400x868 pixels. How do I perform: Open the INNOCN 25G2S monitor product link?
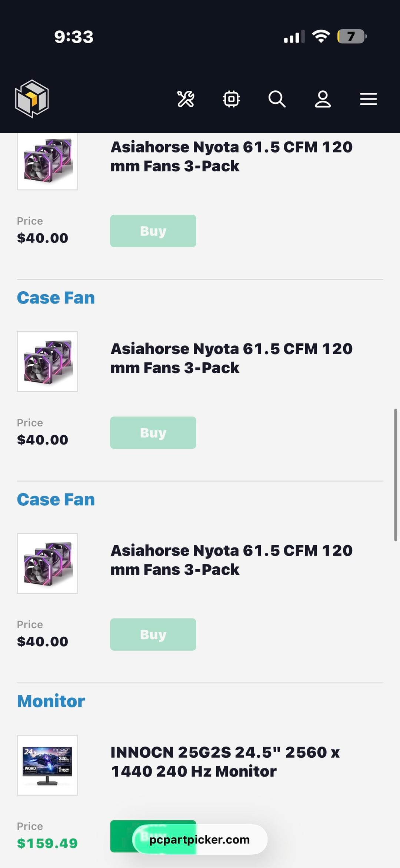tap(225, 762)
